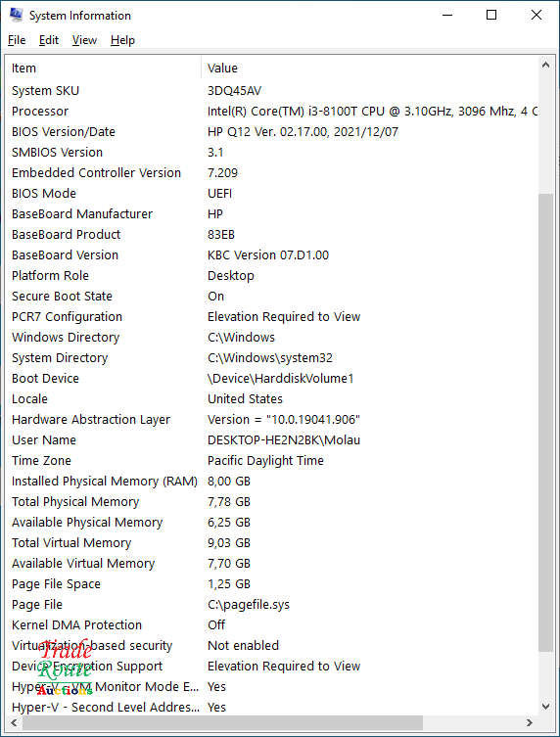The width and height of the screenshot is (560, 737).
Task: Open the File menu
Action: (17, 40)
